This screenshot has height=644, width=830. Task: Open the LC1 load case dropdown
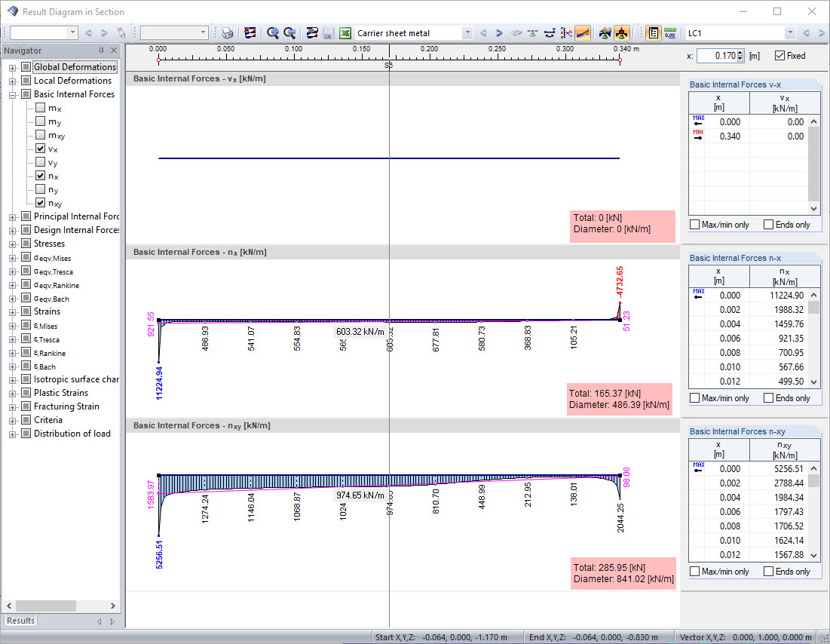(x=789, y=32)
